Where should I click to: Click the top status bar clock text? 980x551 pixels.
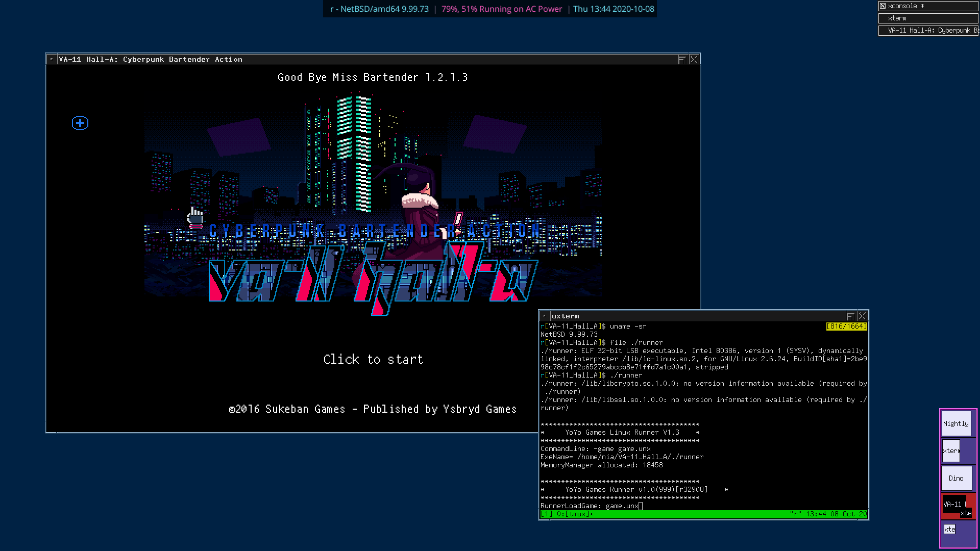click(613, 9)
